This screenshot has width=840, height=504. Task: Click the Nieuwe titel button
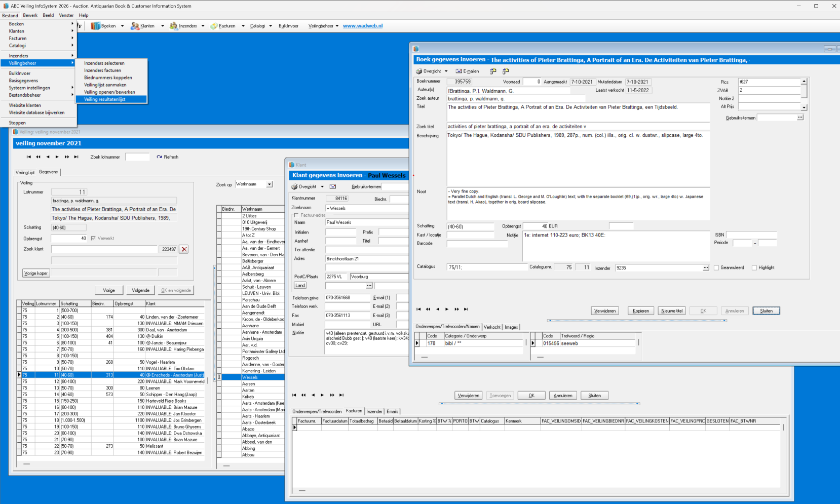click(x=672, y=311)
